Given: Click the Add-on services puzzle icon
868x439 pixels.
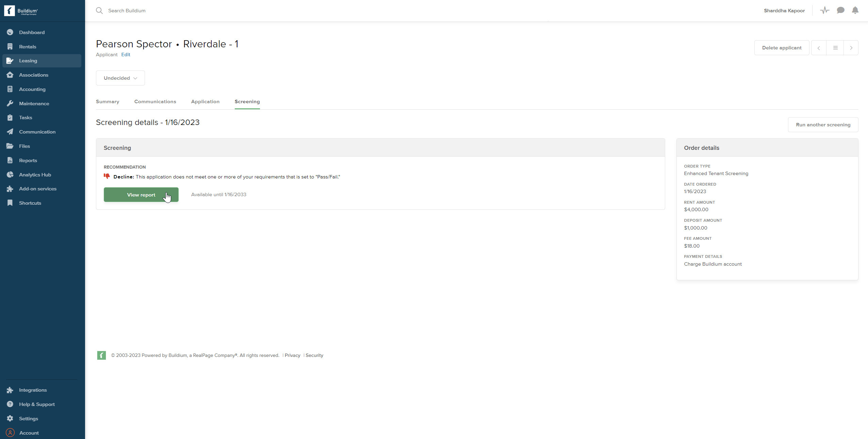Looking at the screenshot, I should 10,189.
